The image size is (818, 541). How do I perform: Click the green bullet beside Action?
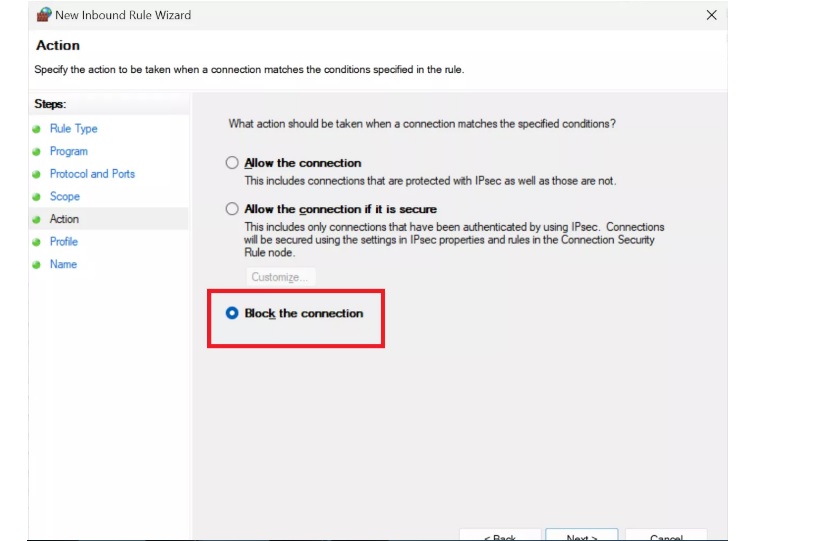point(36,220)
